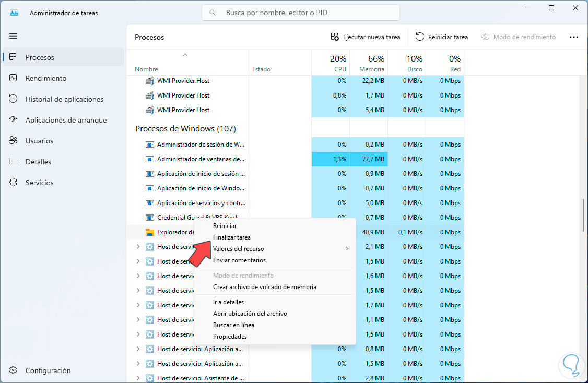Viewport: 588px width, 383px height.
Task: Click the search magnifier icon
Action: coord(213,13)
